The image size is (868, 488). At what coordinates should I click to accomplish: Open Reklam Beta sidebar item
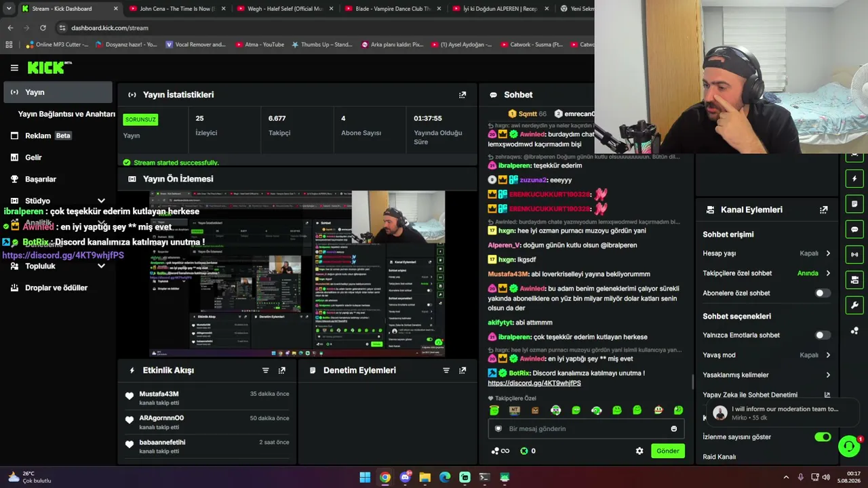[58, 136]
